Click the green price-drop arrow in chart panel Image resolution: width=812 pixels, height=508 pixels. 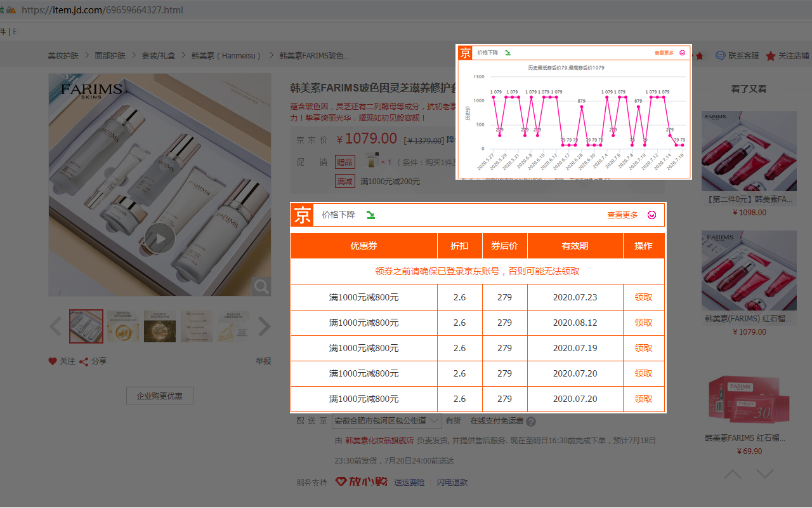507,53
